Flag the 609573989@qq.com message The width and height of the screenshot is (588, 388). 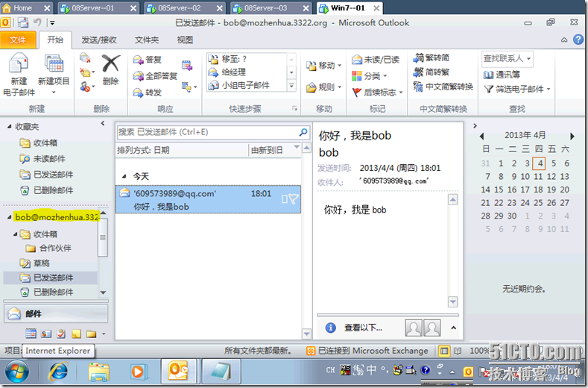click(294, 198)
